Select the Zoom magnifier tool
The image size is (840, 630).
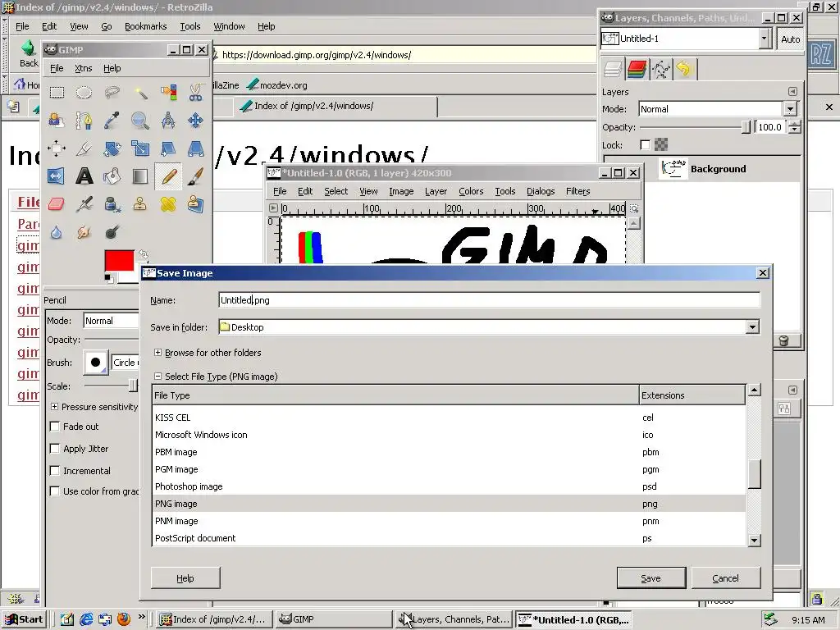(x=140, y=121)
